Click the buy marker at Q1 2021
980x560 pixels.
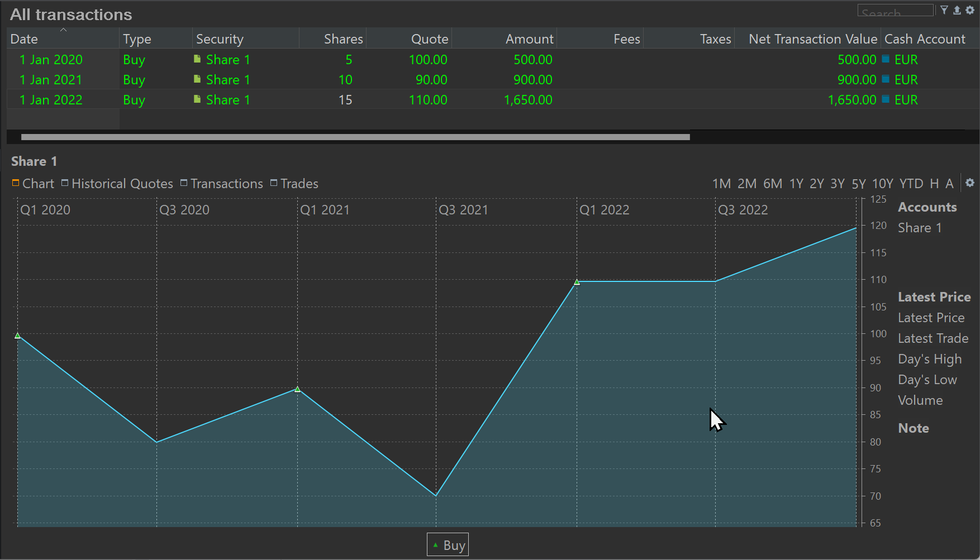click(297, 389)
